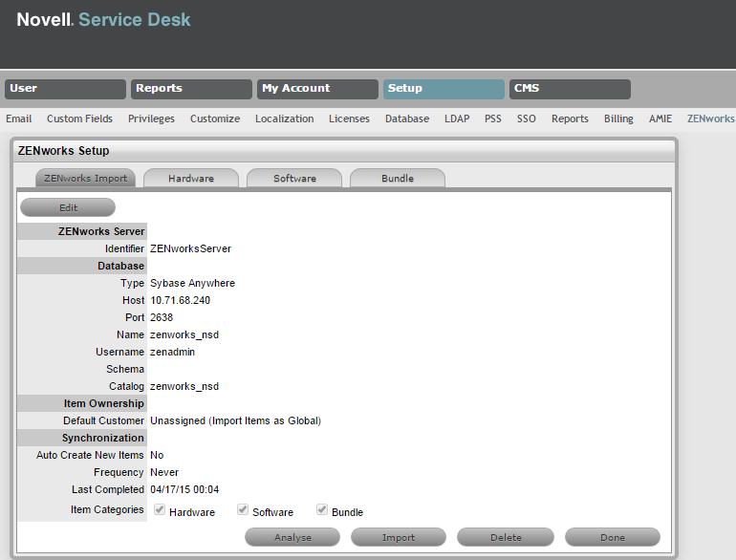This screenshot has height=560, width=736.
Task: Switch to the Hardware tab
Action: [190, 179]
